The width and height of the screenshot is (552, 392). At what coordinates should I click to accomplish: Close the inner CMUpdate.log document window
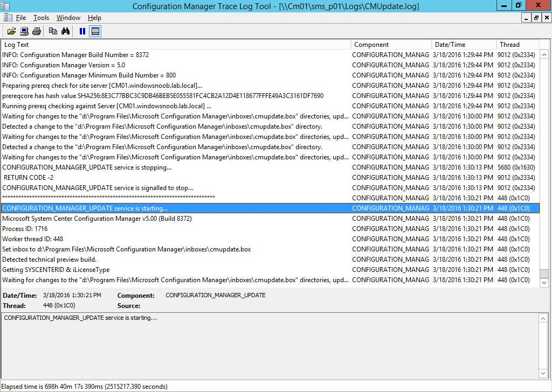tap(547, 18)
